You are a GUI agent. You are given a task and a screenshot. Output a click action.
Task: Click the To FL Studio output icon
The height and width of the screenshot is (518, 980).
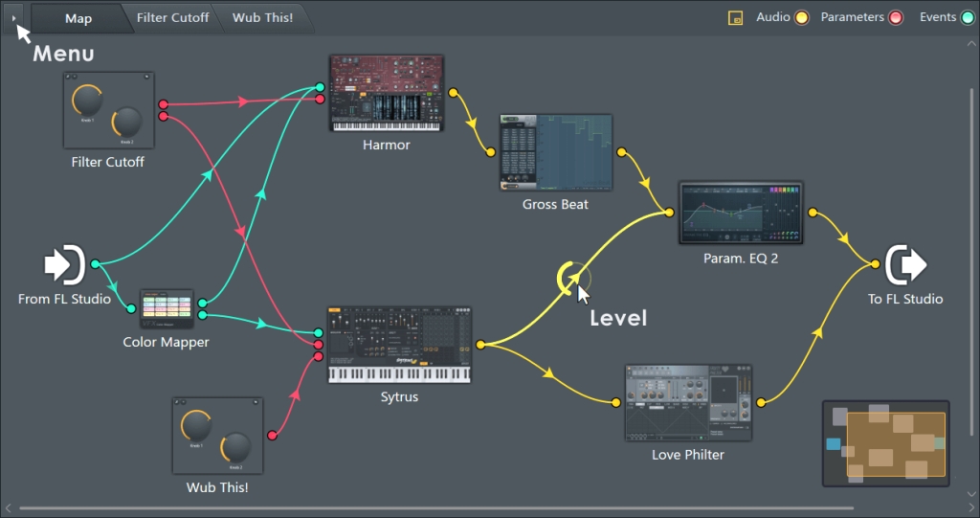coord(905,264)
